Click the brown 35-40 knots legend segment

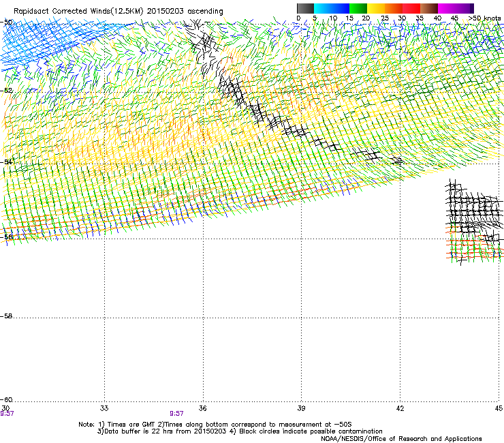point(429,8)
